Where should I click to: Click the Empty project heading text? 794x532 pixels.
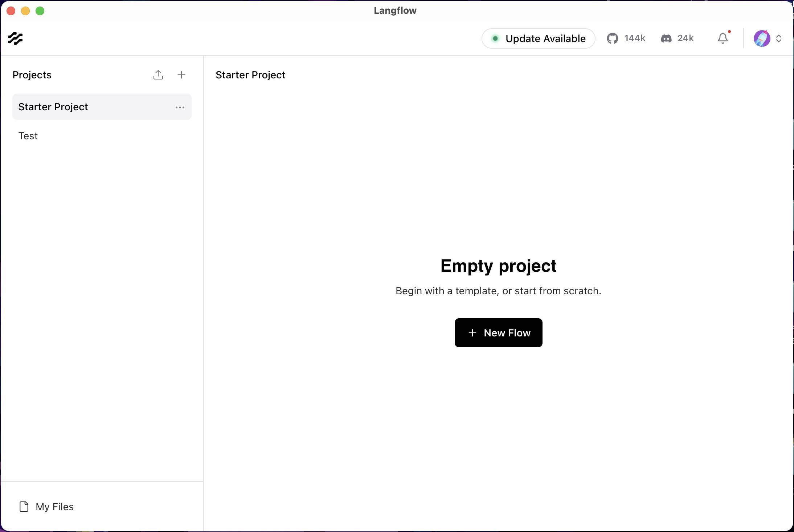pyautogui.click(x=498, y=266)
